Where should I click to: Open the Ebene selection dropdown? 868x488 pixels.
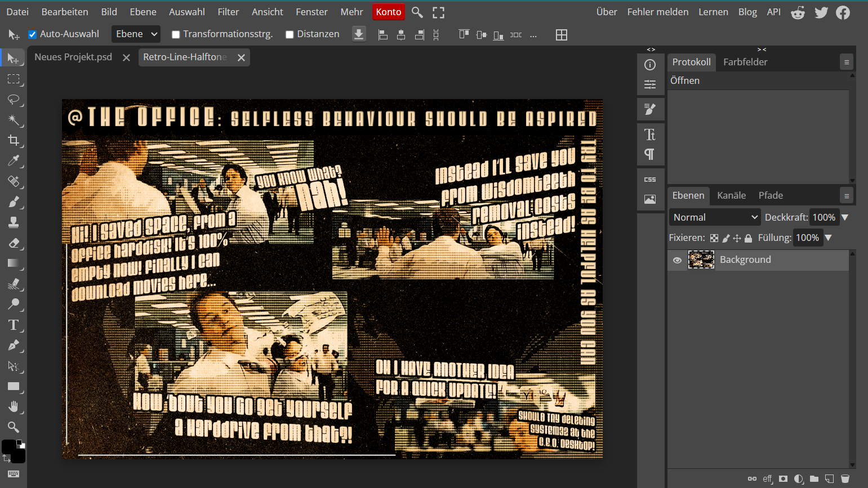[x=136, y=34]
